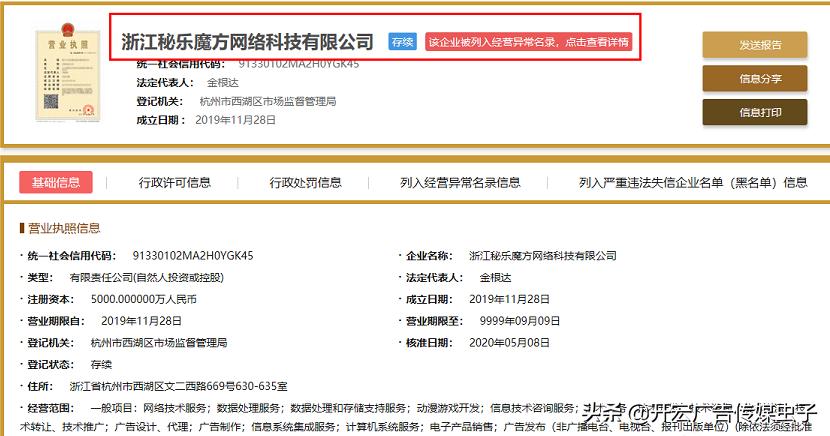The height and width of the screenshot is (436, 830).
Task: Click header 成立日期 value 2019年11月28日
Action: coord(236,120)
